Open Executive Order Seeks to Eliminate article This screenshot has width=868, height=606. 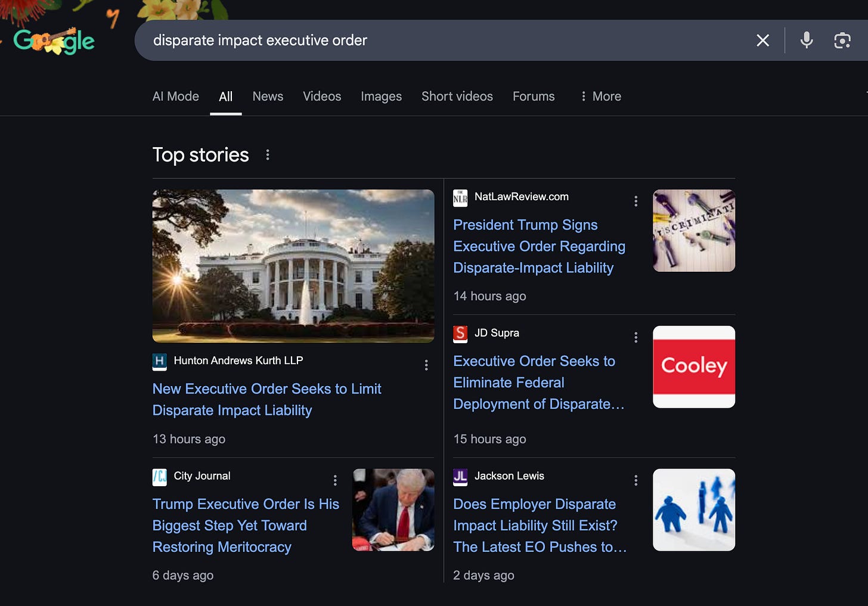click(x=538, y=383)
